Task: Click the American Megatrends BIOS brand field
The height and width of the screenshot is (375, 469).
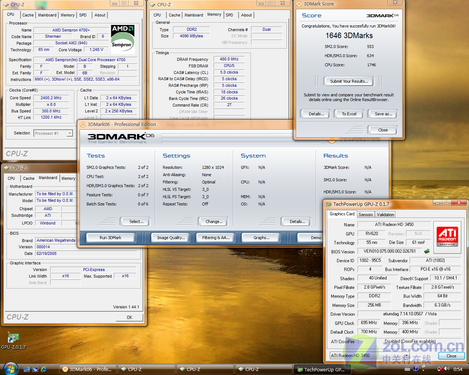Action: [56, 240]
